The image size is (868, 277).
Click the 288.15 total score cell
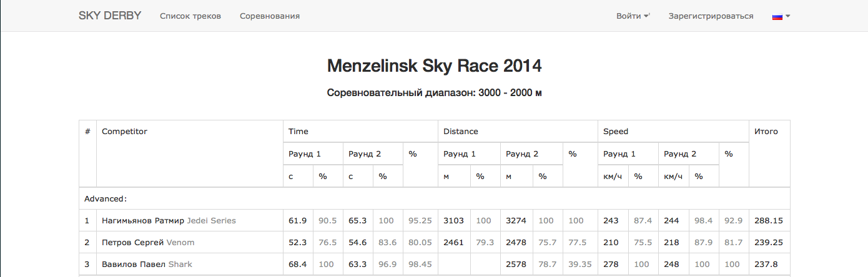(769, 221)
